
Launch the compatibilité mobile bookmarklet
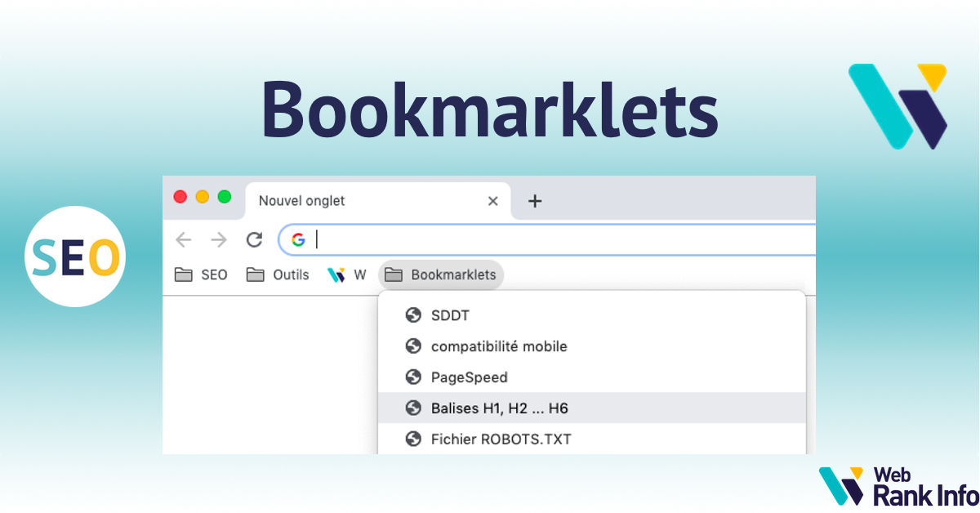point(499,346)
